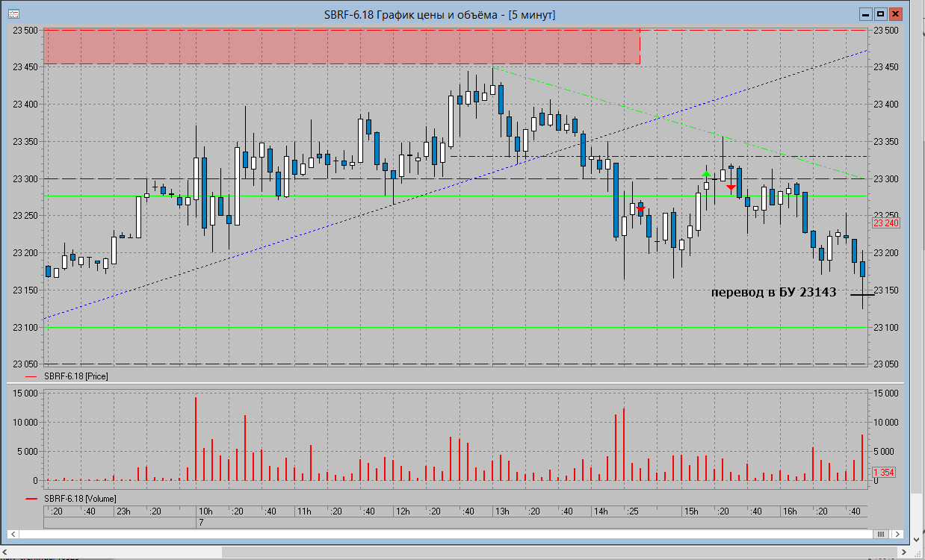
Task: Click the SBRF-6.18 [Price] legend label
Action: point(75,376)
